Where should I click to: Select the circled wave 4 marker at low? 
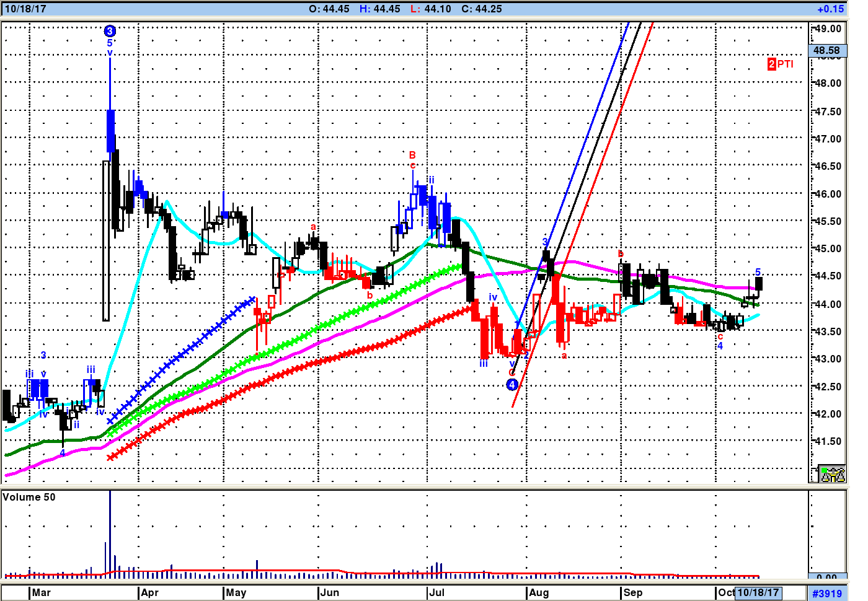tap(511, 385)
